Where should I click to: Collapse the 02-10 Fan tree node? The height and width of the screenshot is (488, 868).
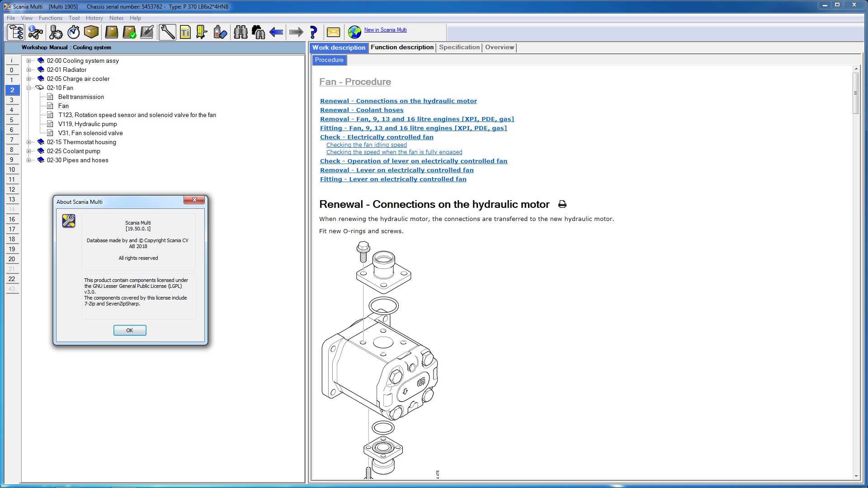[28, 88]
